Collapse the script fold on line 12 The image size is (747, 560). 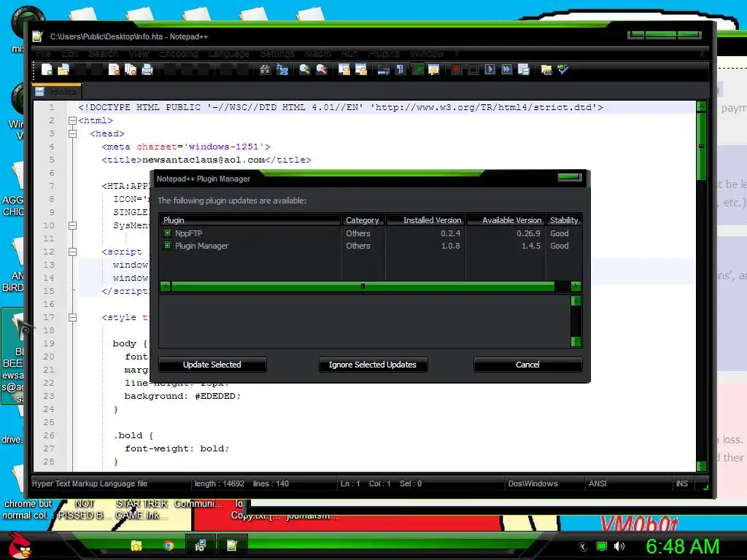pos(72,252)
